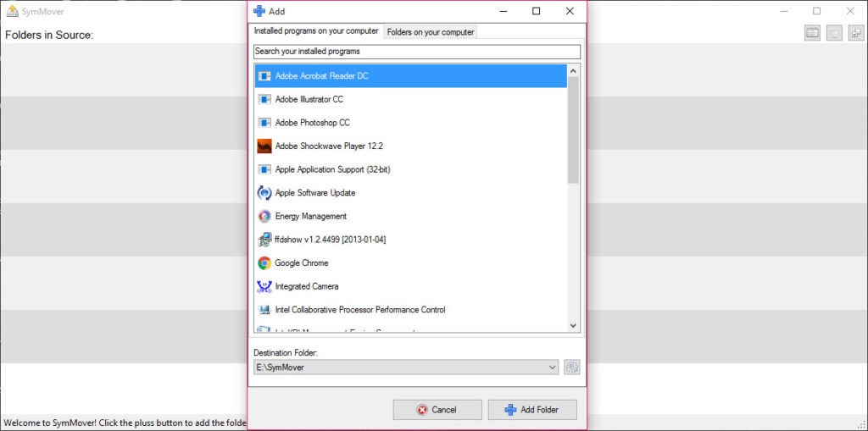Click the ffdshow program icon
The image size is (868, 431).
pos(264,240)
